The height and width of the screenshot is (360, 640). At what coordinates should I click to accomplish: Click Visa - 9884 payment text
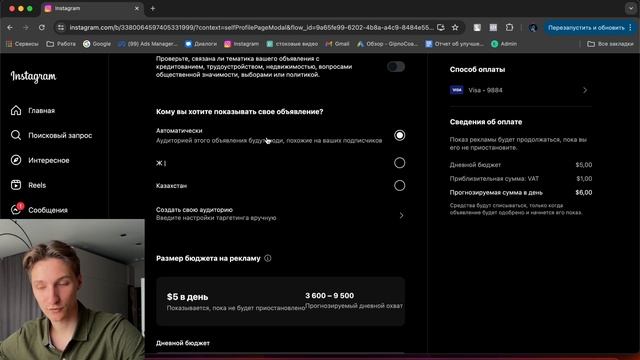click(485, 90)
